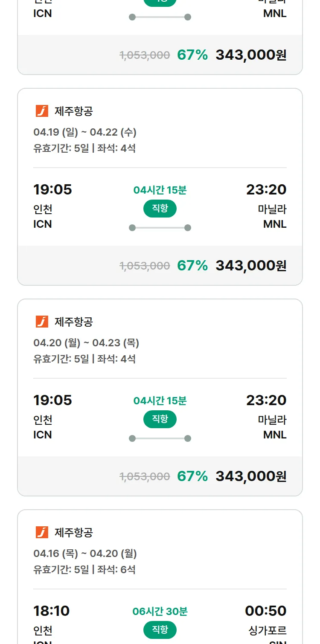Click the 343,000원 price on topmost card
Screen dimensions: 320x644
[x=251, y=55]
